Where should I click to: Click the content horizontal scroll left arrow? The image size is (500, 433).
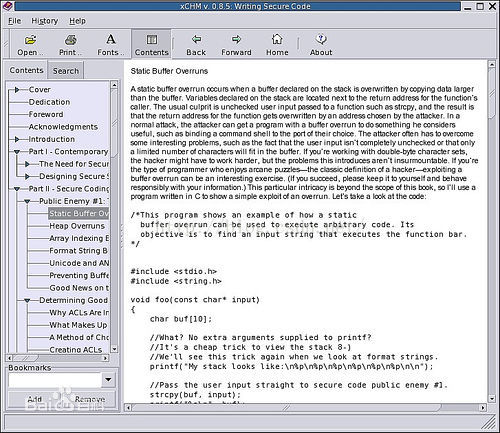(x=128, y=407)
